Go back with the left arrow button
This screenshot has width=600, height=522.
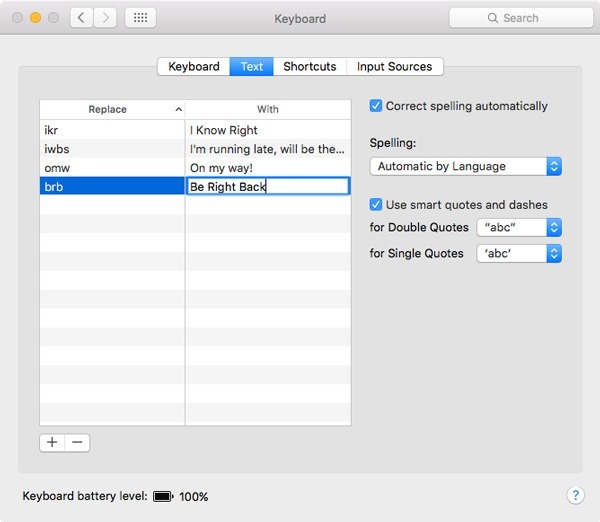82,18
